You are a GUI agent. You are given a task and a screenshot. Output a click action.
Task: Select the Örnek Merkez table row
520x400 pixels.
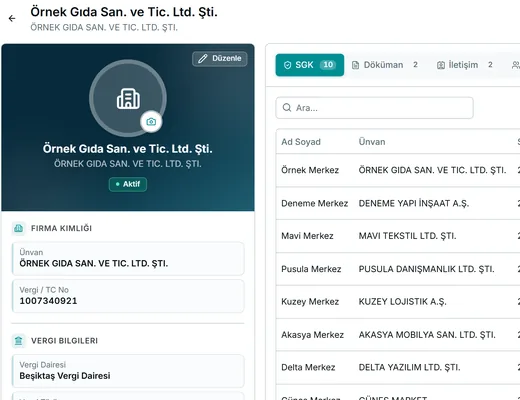[398, 170]
